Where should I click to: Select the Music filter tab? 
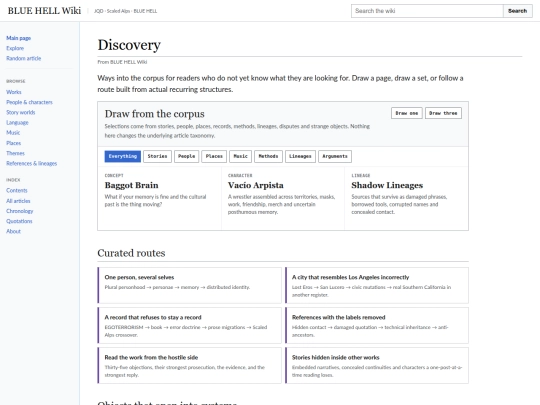[x=241, y=156]
